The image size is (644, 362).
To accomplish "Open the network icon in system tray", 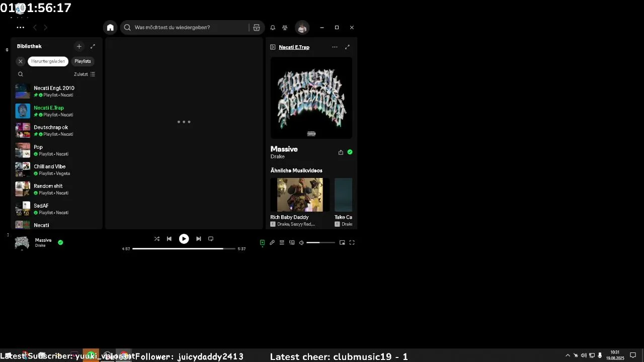I will (592, 355).
